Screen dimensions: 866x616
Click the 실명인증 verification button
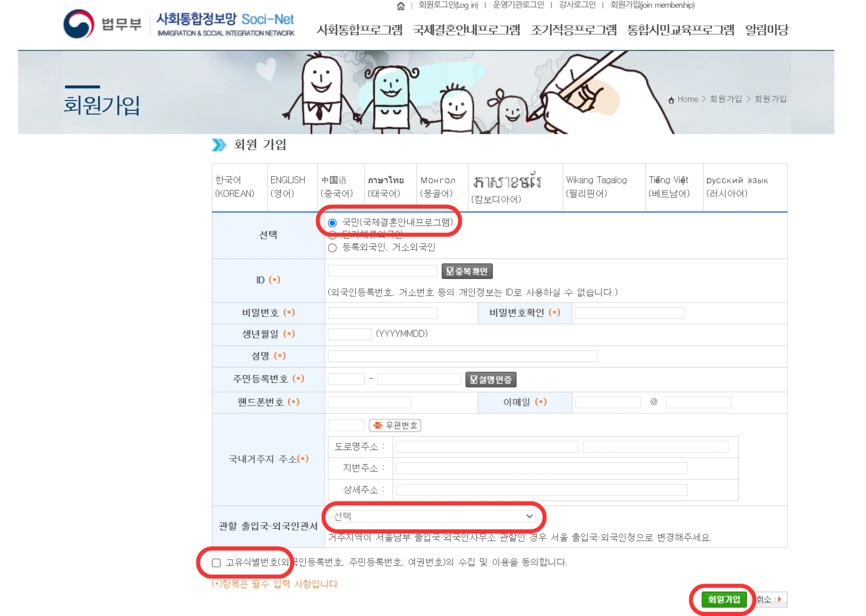[x=491, y=380]
